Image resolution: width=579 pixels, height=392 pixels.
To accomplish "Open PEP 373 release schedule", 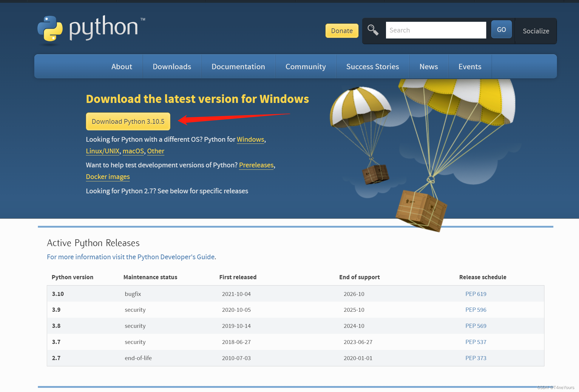I will [x=476, y=358].
